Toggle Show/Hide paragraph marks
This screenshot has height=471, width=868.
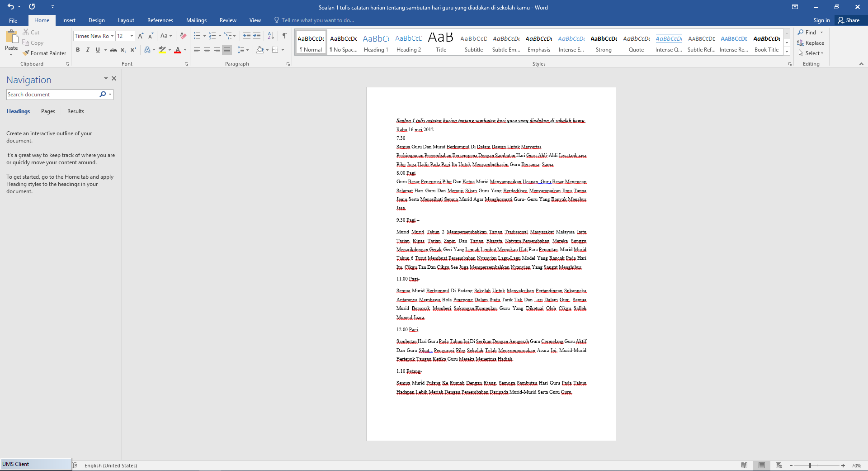[x=285, y=36]
